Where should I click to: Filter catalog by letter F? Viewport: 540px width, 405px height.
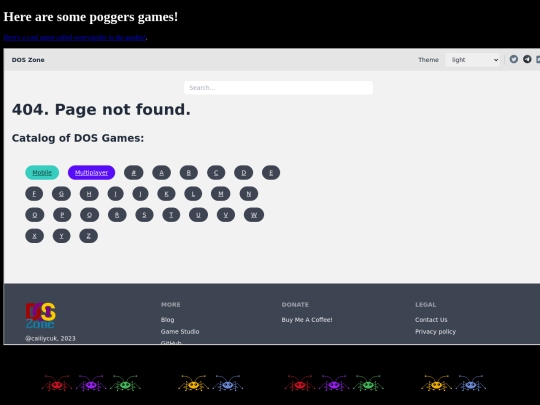(34, 194)
